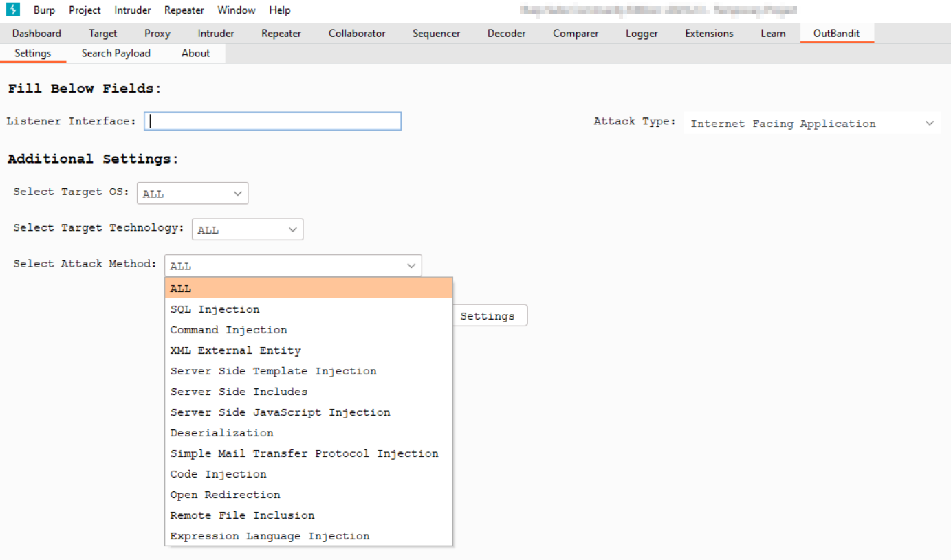Image resolution: width=951 pixels, height=560 pixels.
Task: Choose Server Side Includes option
Action: coord(309,392)
